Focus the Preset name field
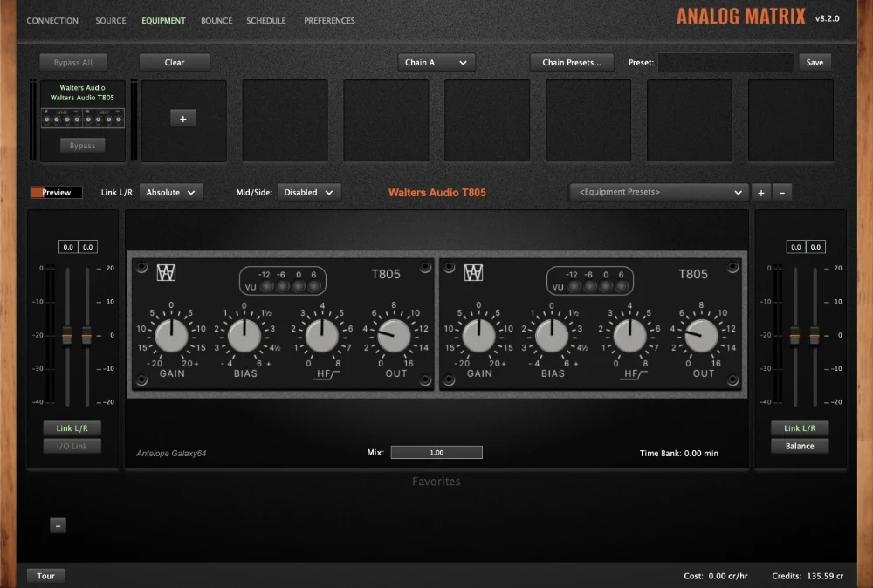This screenshot has width=873, height=588. [x=726, y=62]
